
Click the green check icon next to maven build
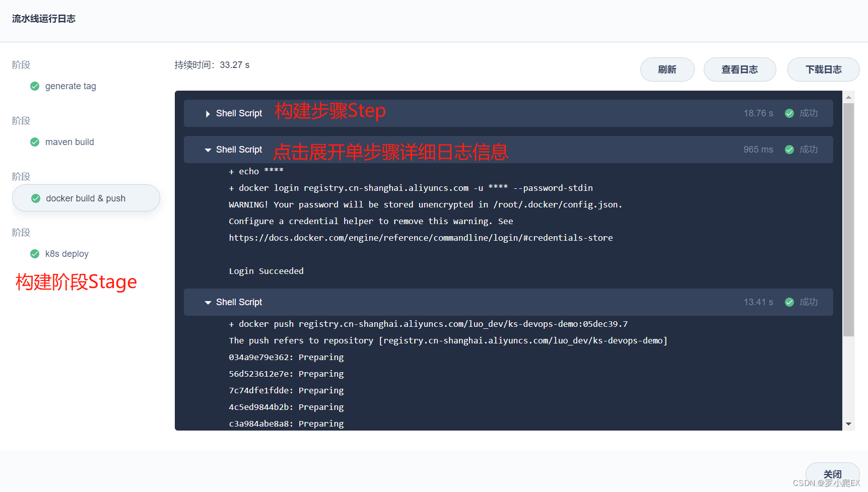tap(34, 142)
